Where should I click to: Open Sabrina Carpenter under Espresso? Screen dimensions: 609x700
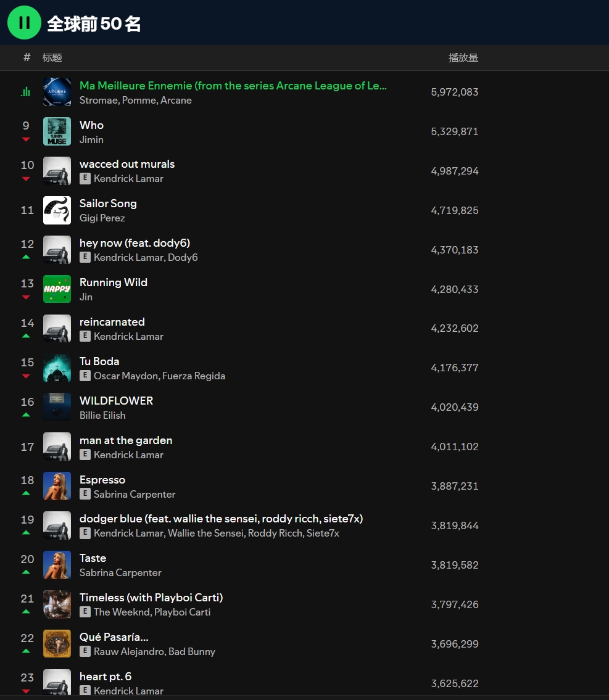pos(135,494)
